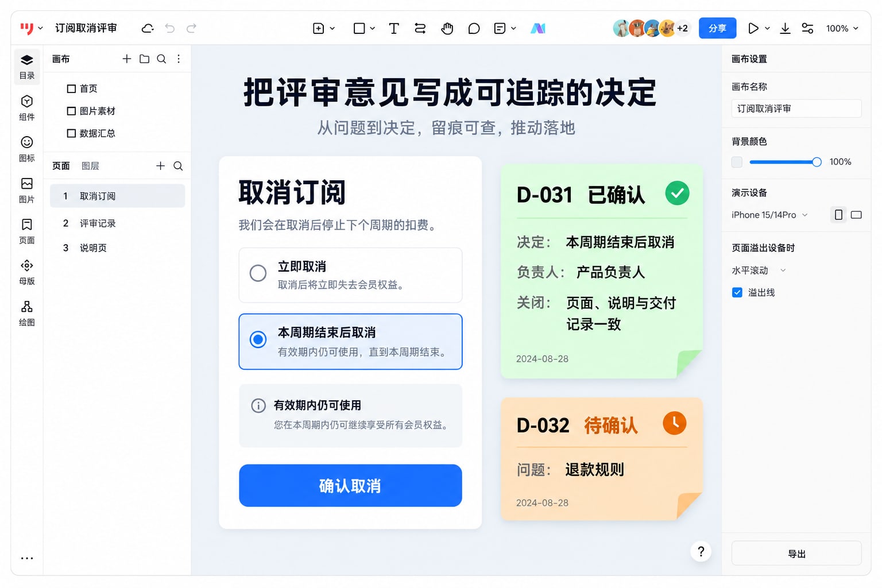Switch to the 图层 tab
Image resolution: width=882 pixels, height=588 pixels.
(90, 166)
